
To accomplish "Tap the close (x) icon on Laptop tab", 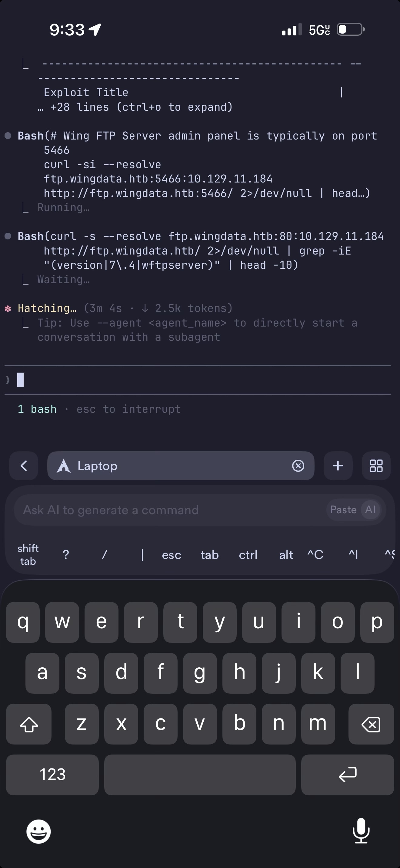I will click(x=298, y=466).
